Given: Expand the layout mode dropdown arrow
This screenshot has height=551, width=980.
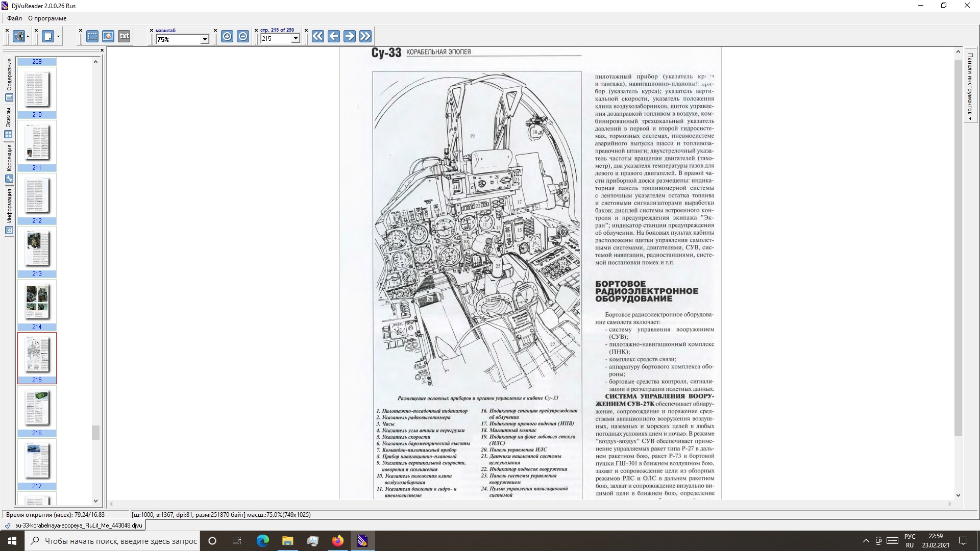Looking at the screenshot, I should pyautogui.click(x=28, y=37).
